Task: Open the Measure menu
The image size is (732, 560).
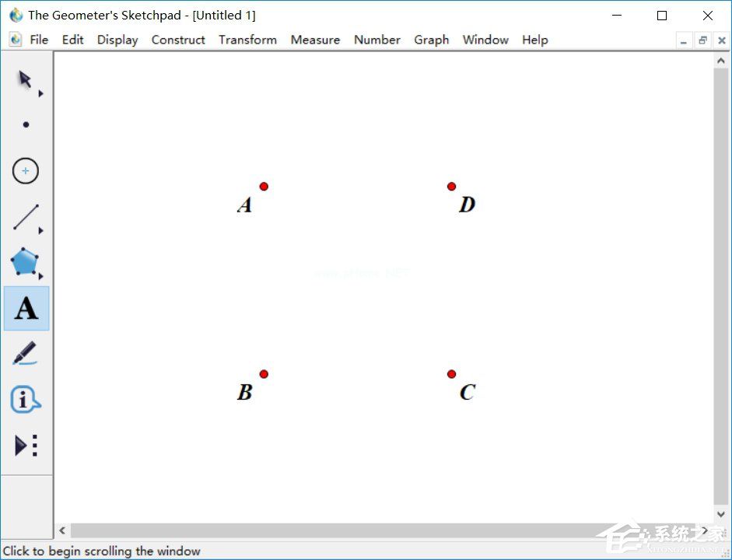Action: (x=315, y=40)
